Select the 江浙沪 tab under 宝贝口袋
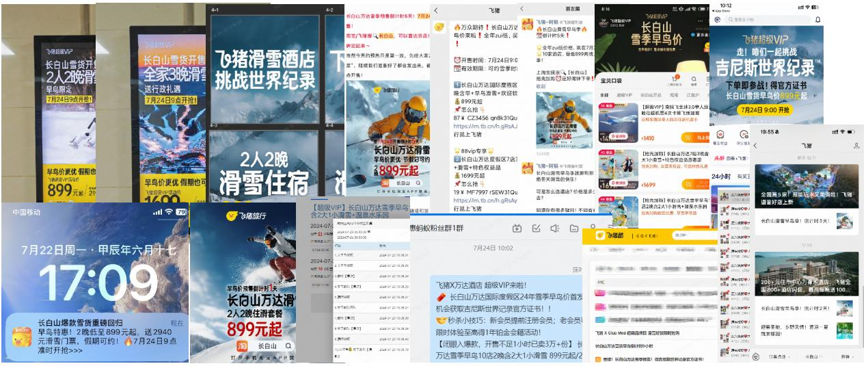The image size is (868, 366). tap(693, 95)
